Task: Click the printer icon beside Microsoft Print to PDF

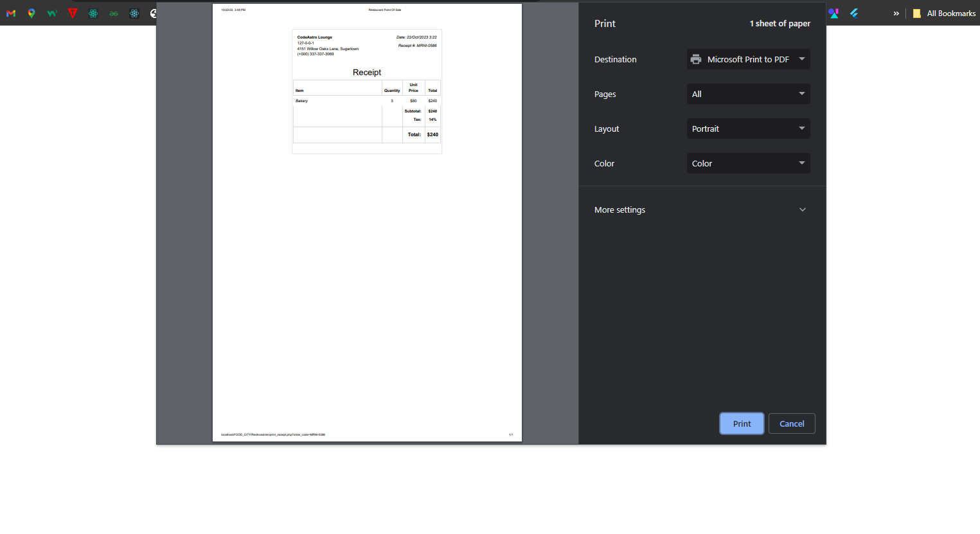Action: click(x=696, y=59)
